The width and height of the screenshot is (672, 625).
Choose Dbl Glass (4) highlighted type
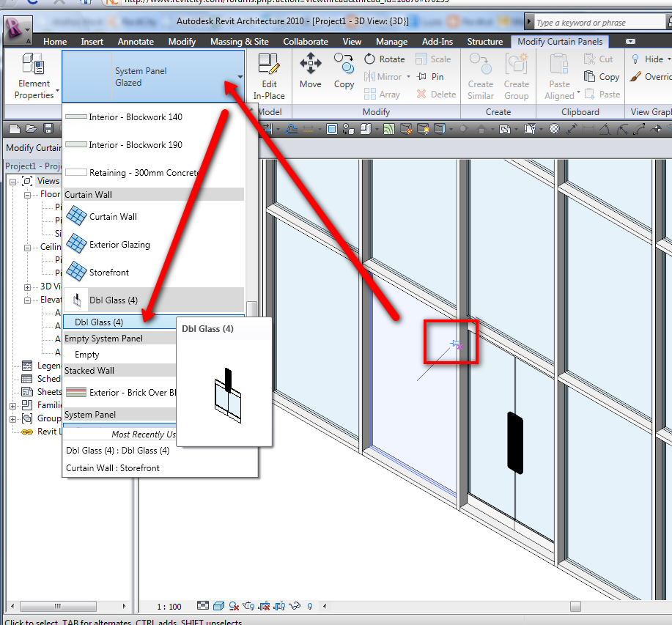point(120,322)
